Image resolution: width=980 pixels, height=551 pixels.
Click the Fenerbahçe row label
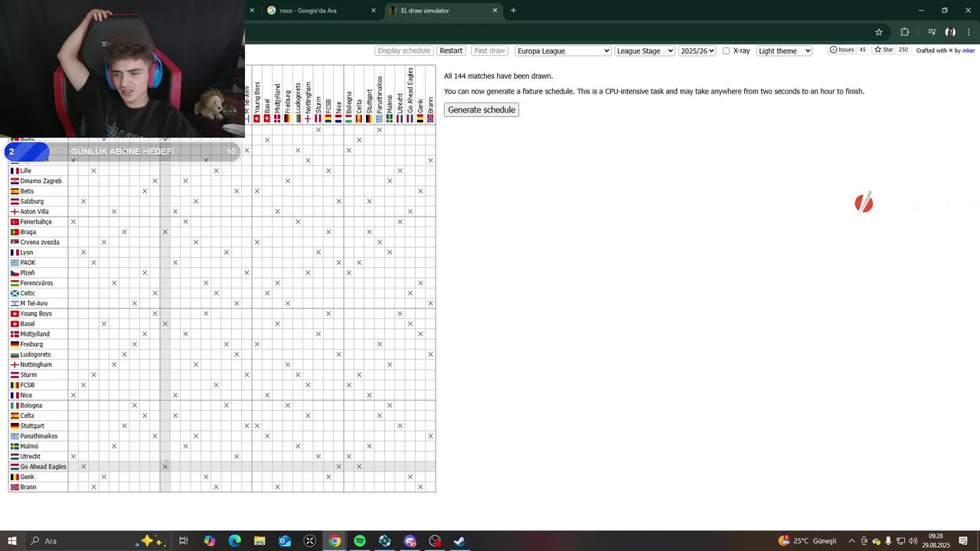click(x=36, y=222)
